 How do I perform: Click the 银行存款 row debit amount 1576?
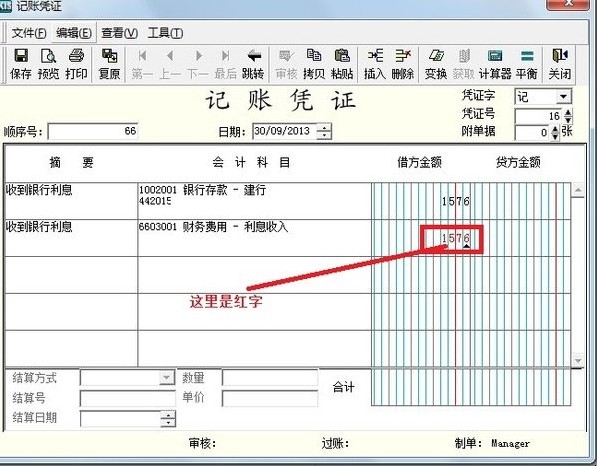(456, 201)
